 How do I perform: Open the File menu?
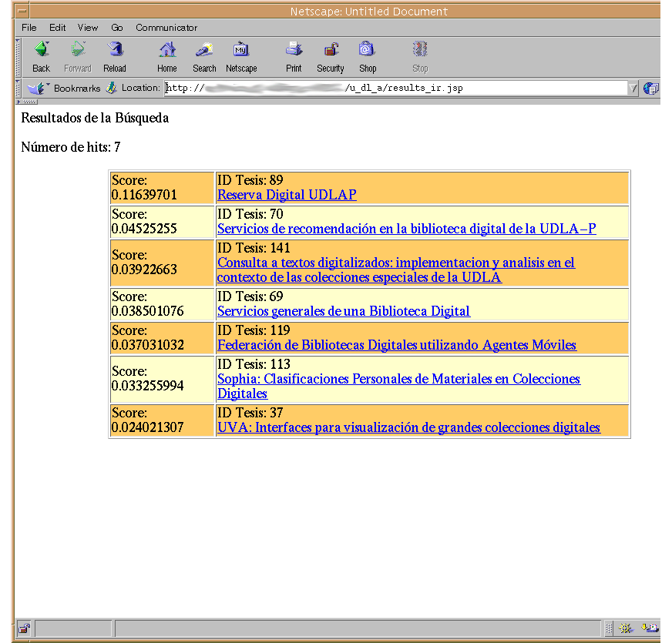pos(29,28)
